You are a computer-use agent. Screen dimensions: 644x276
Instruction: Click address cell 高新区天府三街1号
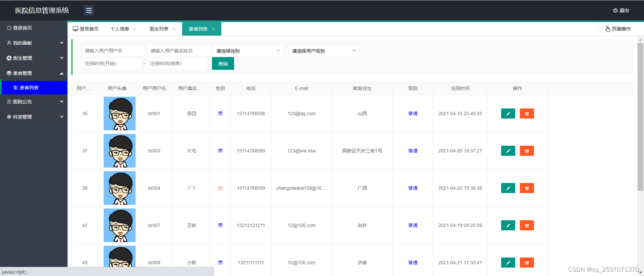(x=362, y=151)
